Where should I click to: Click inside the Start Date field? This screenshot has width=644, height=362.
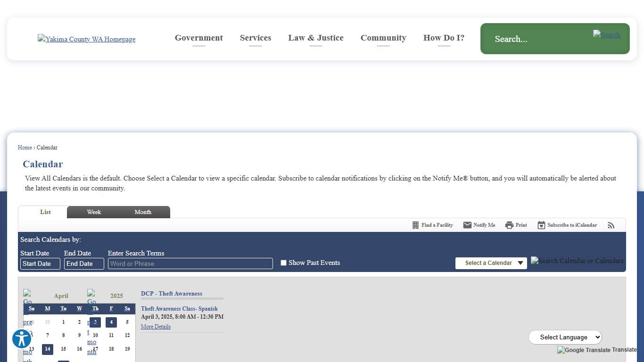(x=40, y=263)
